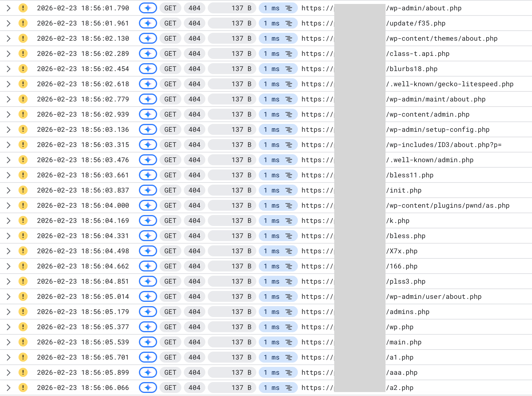Click the warning badge beside /wp.php entry
This screenshot has height=396, width=532.
23,327
